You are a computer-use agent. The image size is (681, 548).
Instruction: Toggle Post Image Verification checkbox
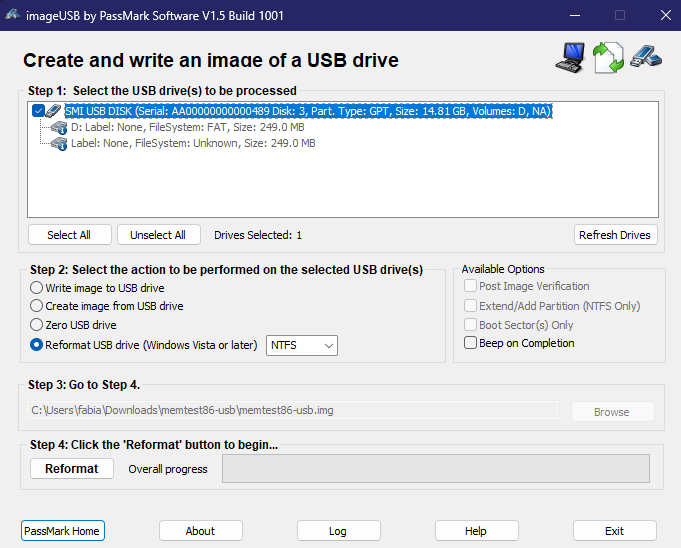pos(470,286)
